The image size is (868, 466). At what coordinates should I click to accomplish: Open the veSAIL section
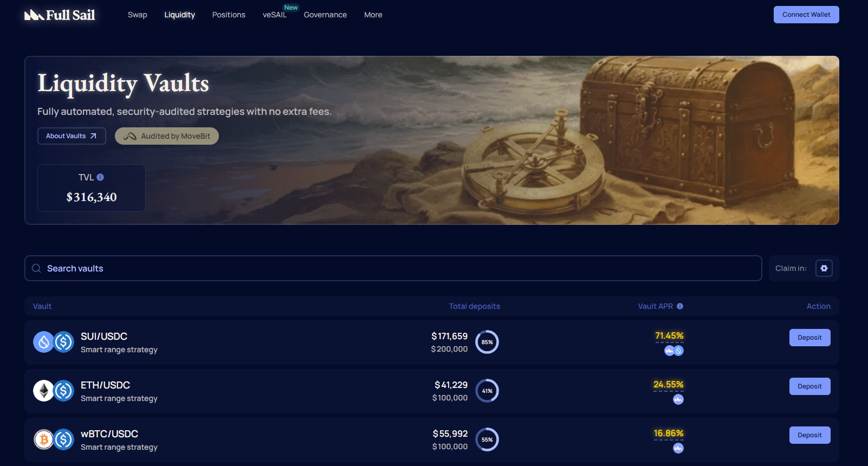(275, 15)
